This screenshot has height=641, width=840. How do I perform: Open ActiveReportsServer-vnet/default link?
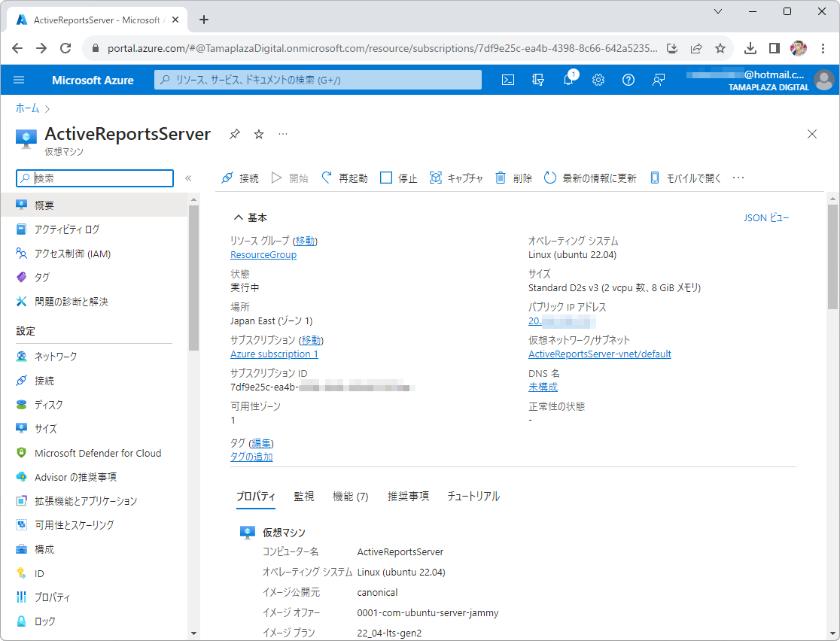coord(599,354)
